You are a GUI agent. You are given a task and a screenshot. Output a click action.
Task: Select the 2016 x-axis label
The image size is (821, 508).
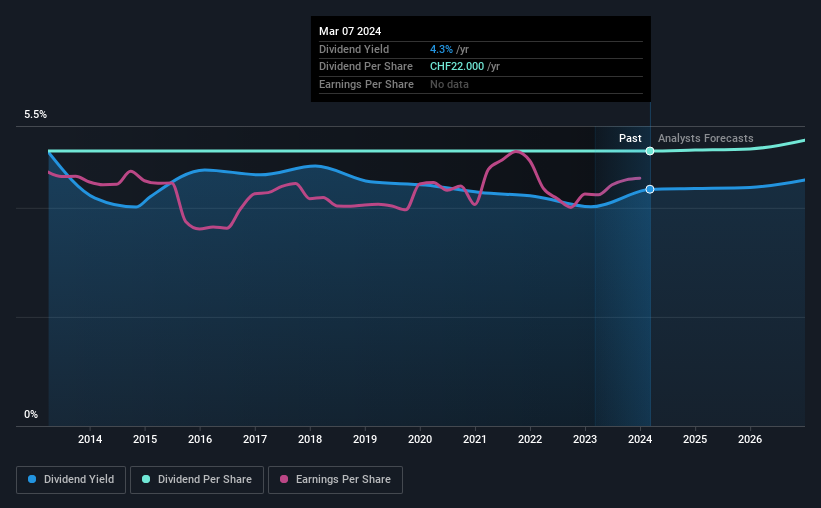tap(200, 439)
